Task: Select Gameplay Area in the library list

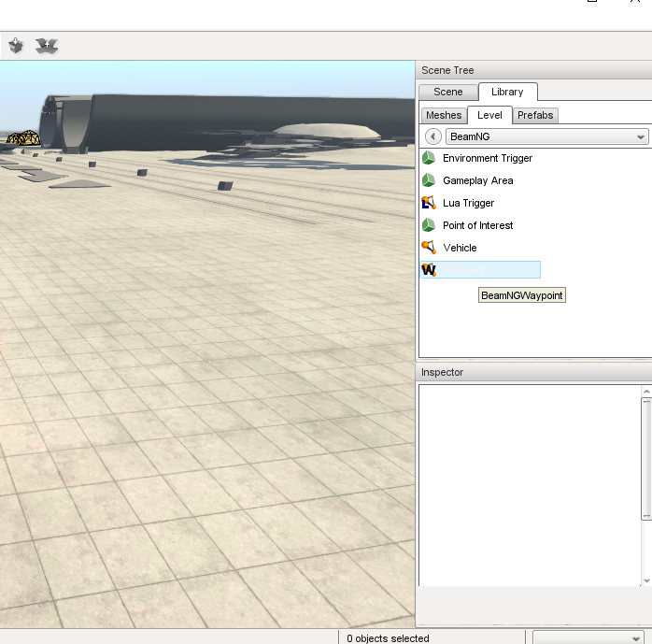Action: (477, 180)
